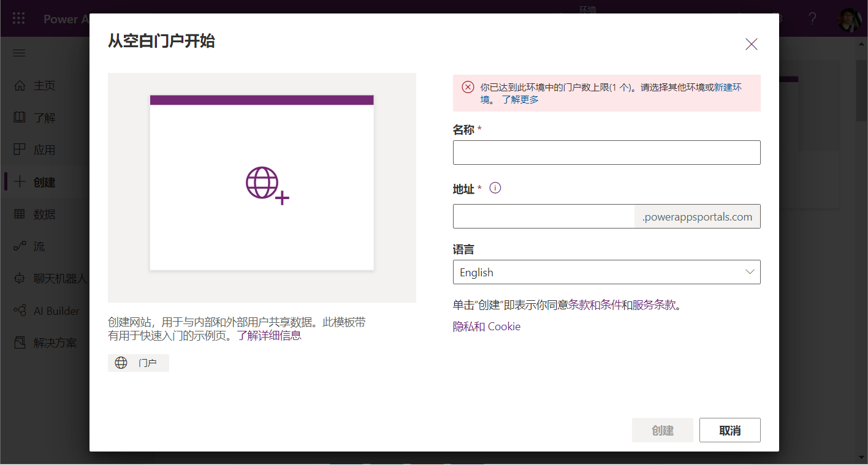Open the user profile avatar

tap(850, 19)
